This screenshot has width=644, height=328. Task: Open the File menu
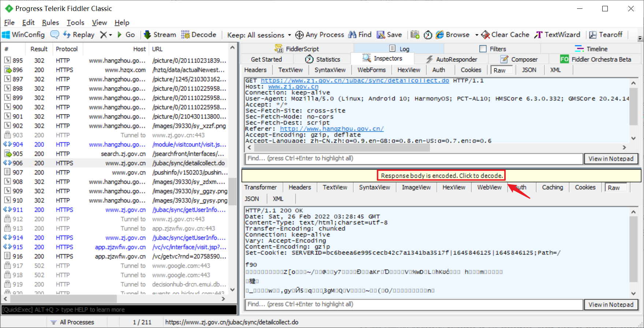tap(9, 23)
